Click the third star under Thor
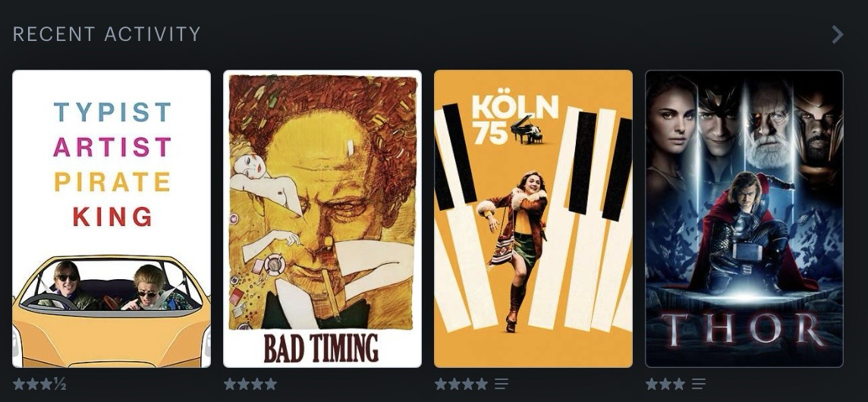This screenshot has width=868, height=402. pos(678,384)
